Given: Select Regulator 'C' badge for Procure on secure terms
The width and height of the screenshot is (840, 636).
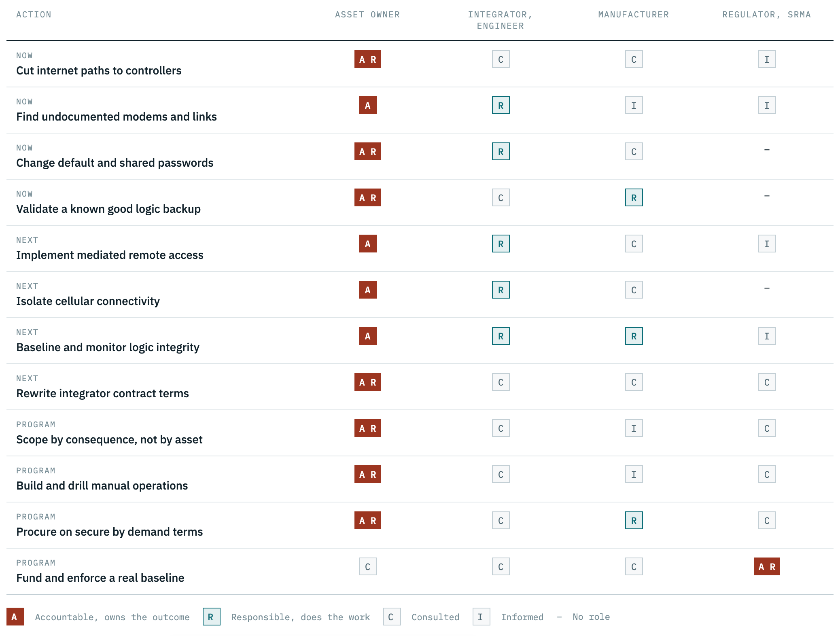Looking at the screenshot, I should point(767,520).
